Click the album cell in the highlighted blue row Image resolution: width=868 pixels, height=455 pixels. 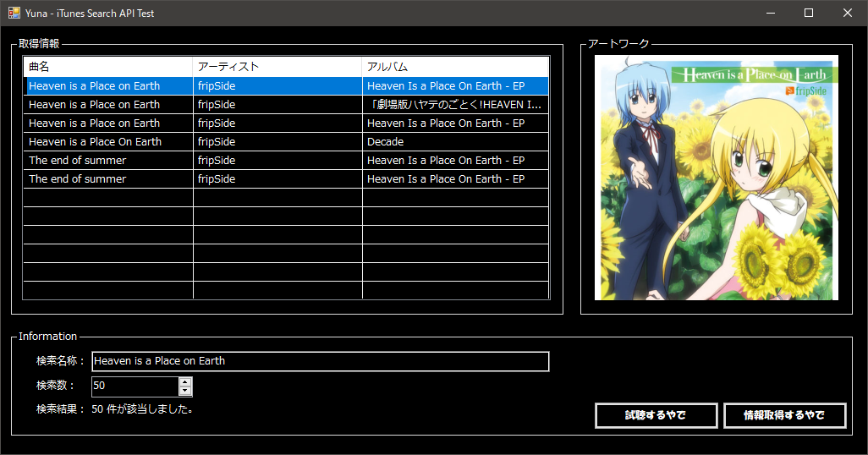click(x=456, y=85)
